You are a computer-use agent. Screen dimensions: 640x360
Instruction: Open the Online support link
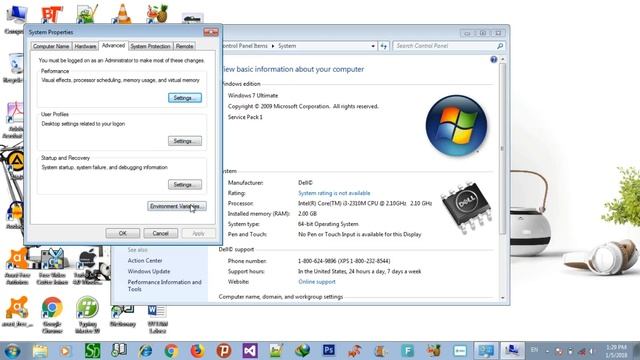(317, 282)
